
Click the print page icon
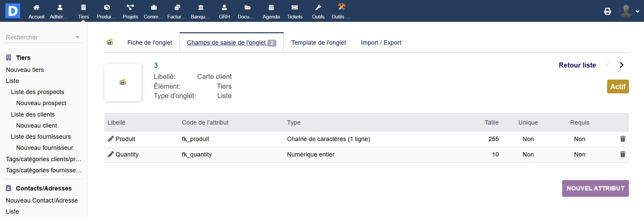tap(607, 11)
